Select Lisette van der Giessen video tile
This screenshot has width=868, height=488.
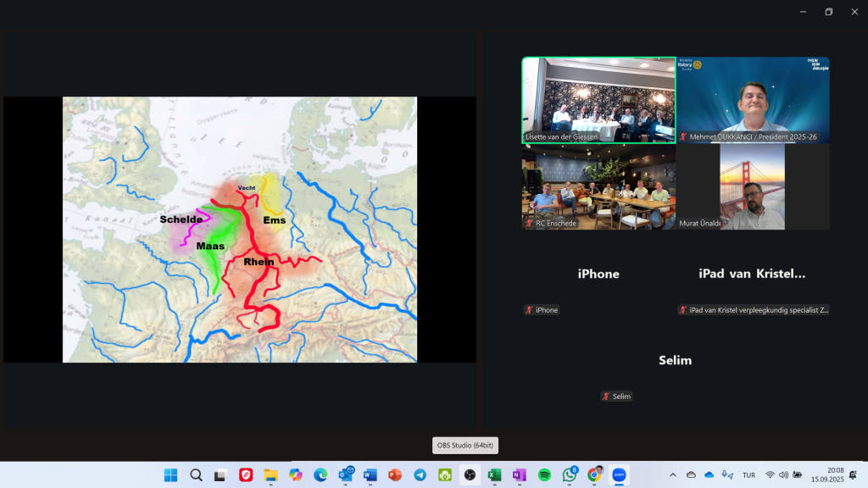click(x=598, y=99)
